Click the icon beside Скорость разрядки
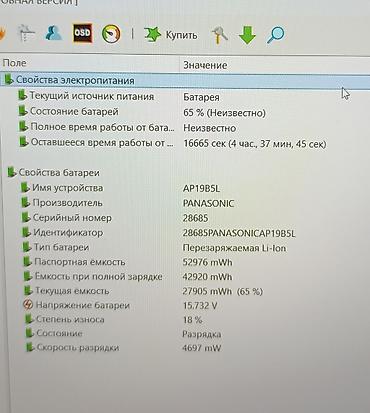Image resolution: width=370 pixels, height=413 pixels. click(30, 347)
